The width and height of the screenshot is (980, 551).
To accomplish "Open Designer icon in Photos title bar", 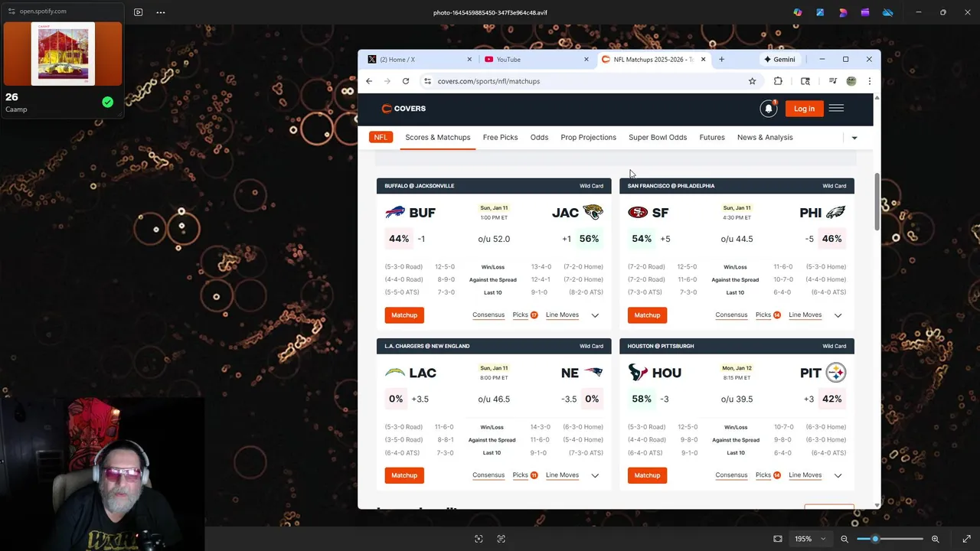I will 843,12.
